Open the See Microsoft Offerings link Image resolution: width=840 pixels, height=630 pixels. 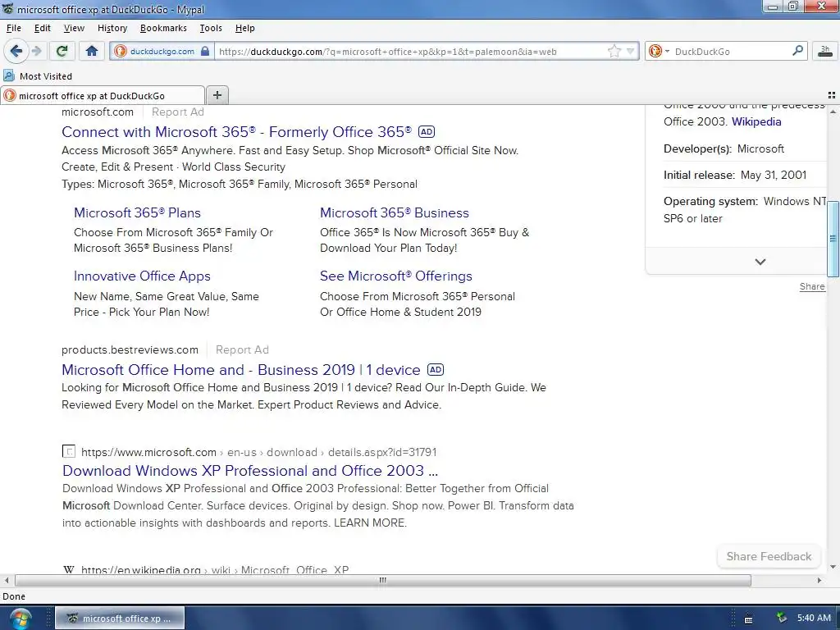point(396,276)
